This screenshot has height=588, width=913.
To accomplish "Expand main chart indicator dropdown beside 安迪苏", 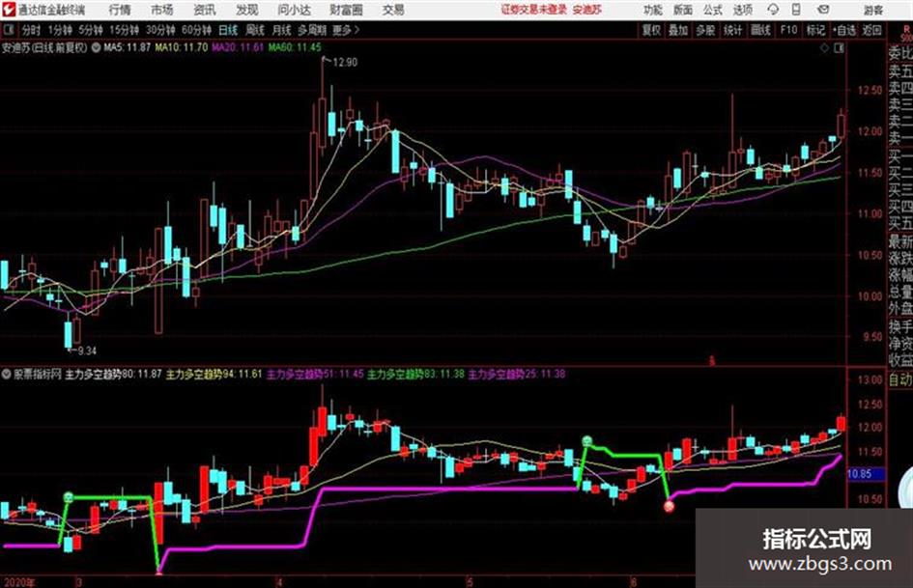I will (x=96, y=47).
